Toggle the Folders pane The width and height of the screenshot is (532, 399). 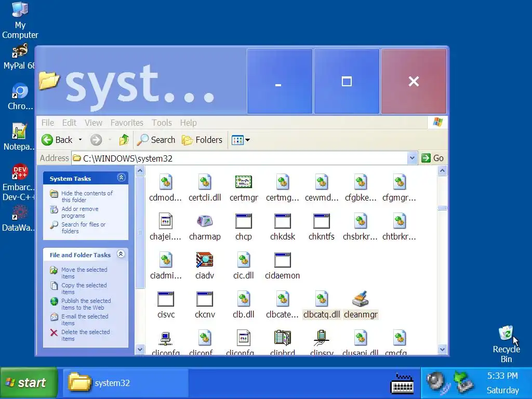[x=202, y=140]
